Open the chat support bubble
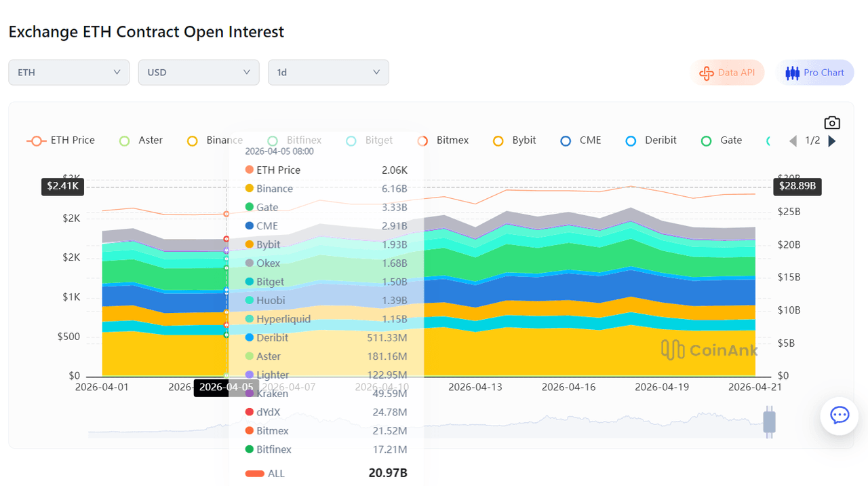Image resolution: width=868 pixels, height=486 pixels. pyautogui.click(x=840, y=415)
